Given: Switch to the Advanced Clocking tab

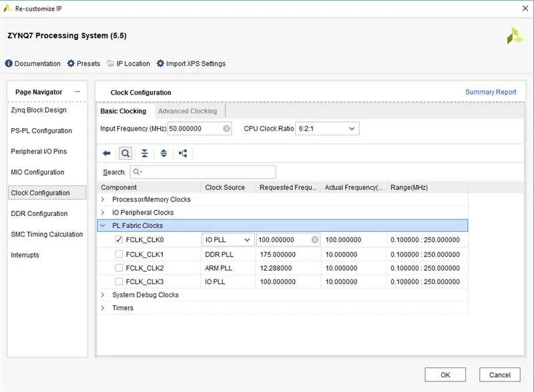Looking at the screenshot, I should [188, 111].
